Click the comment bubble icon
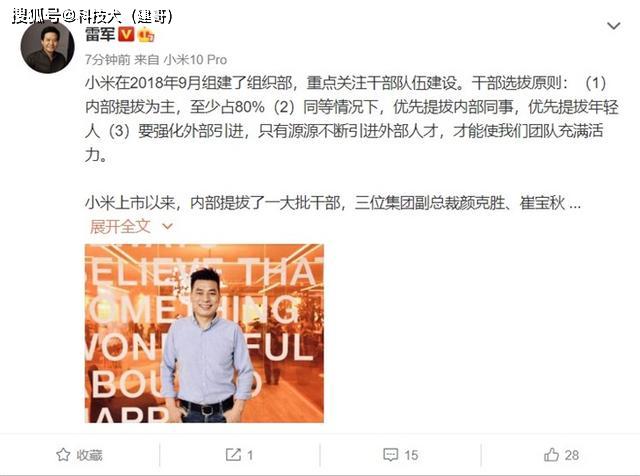The height and width of the screenshot is (476, 640). click(390, 455)
